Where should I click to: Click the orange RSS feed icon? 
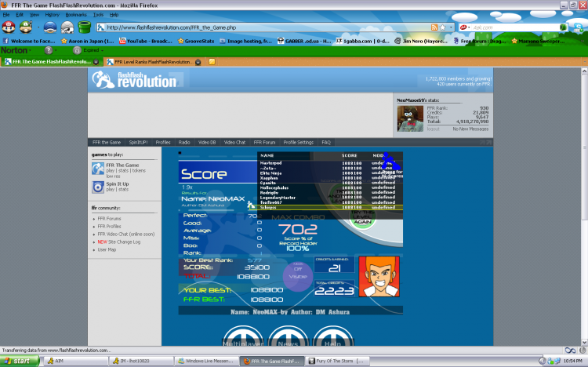[434, 27]
